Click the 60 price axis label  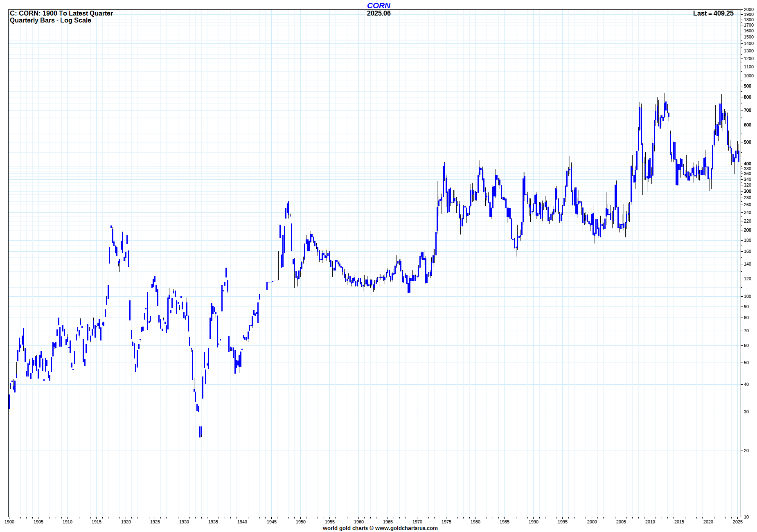[x=746, y=345]
